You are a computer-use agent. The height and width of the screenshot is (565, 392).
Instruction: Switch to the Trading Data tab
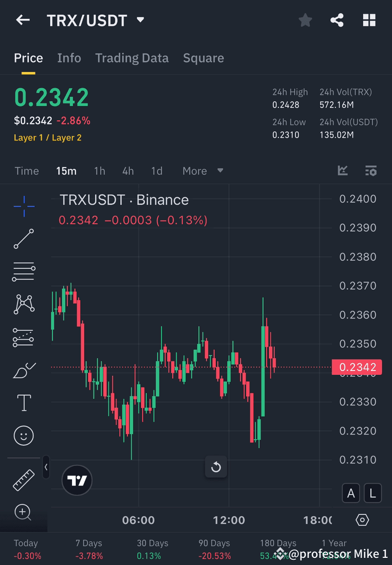[132, 58]
